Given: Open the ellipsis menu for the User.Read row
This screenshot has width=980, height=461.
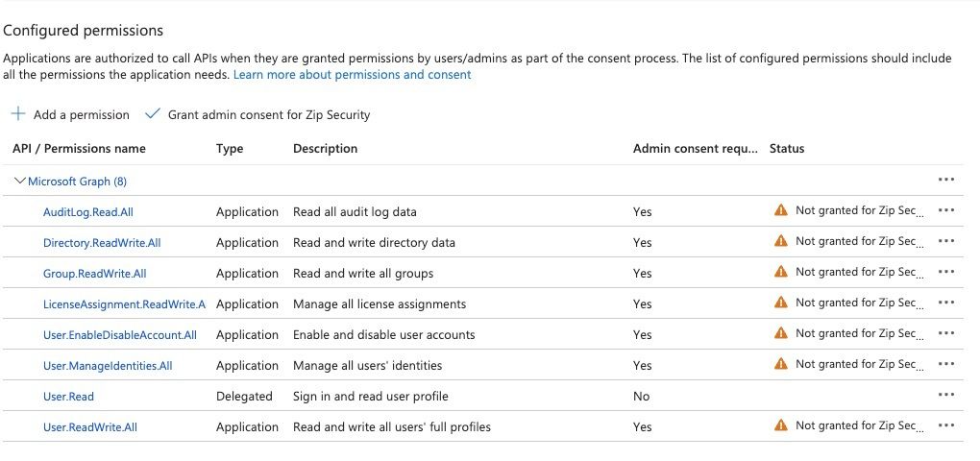Looking at the screenshot, I should coord(946,395).
